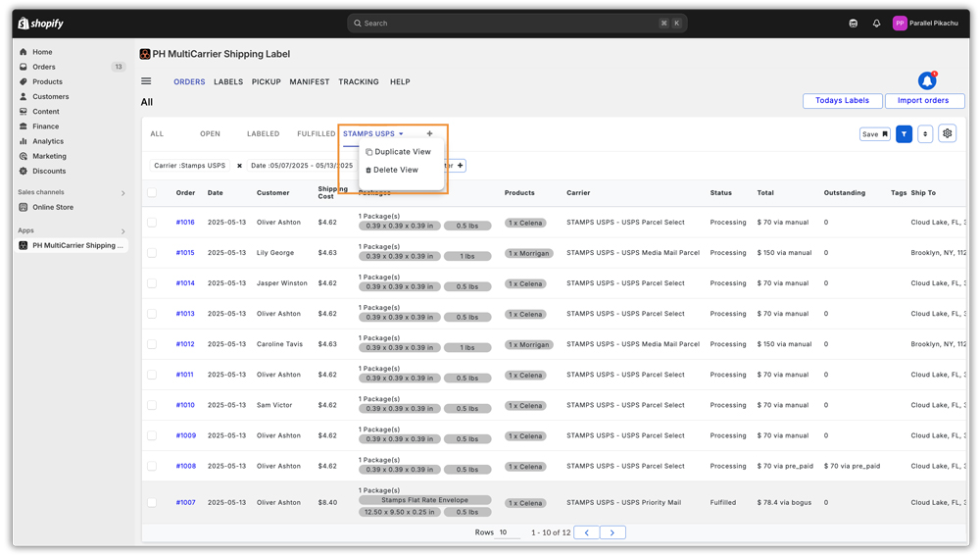This screenshot has height=557, width=980.
Task: Go to the next page arrow
Action: (612, 532)
